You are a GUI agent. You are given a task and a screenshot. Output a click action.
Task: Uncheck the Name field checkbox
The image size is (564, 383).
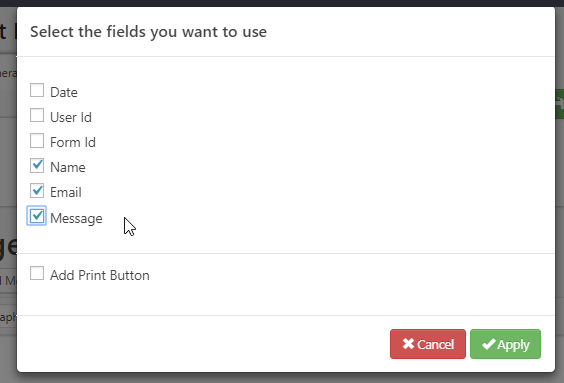coord(37,166)
